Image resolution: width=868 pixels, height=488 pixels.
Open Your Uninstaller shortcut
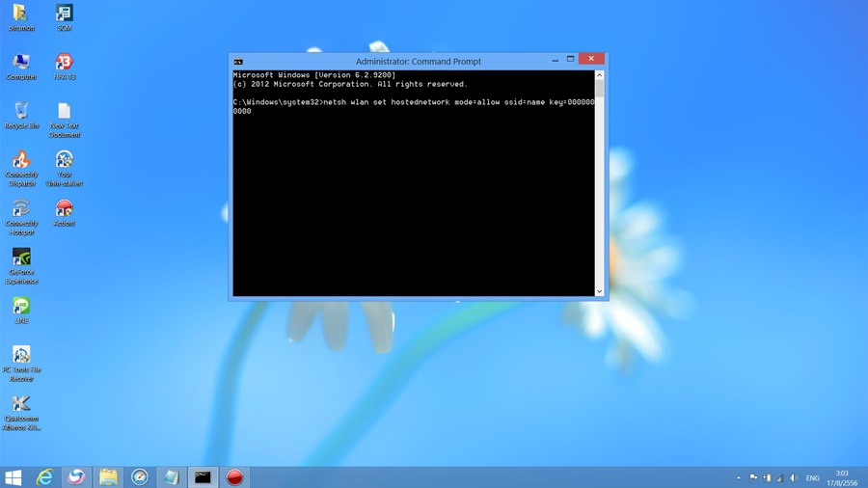[x=65, y=169]
